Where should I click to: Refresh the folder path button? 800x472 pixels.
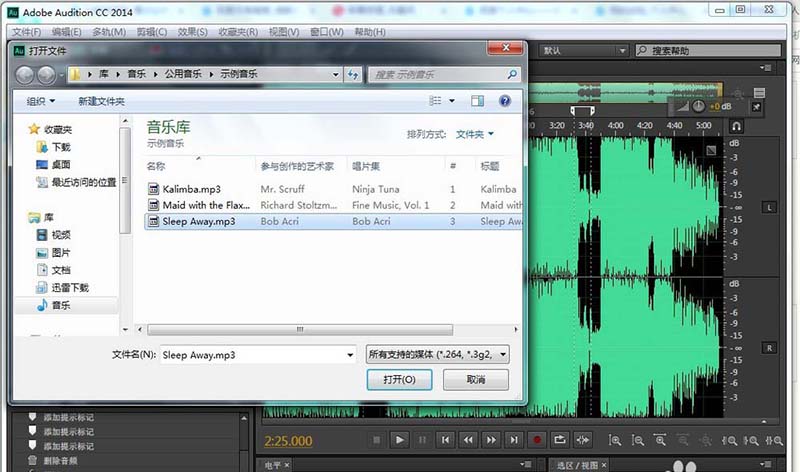(353, 74)
